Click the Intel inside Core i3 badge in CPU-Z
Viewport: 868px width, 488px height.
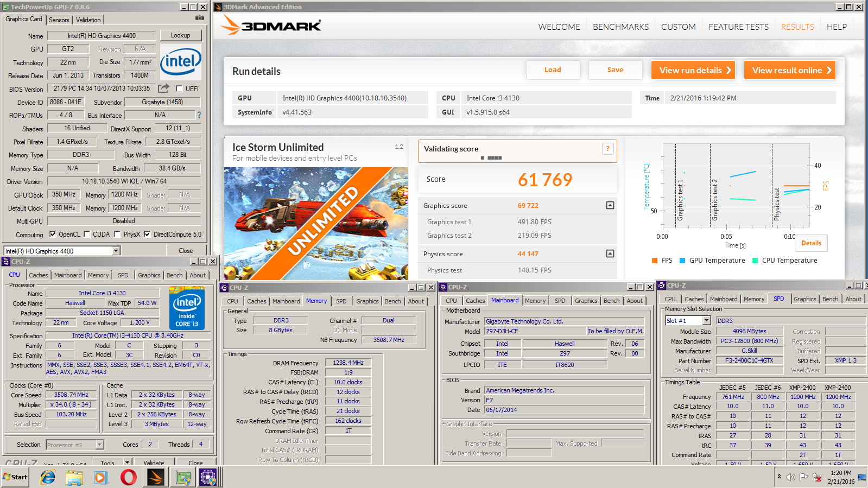187,308
